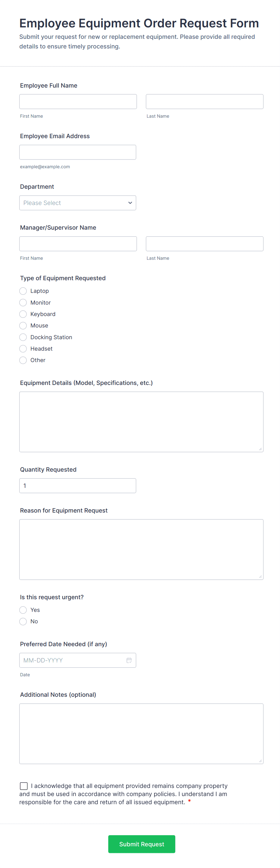Open the calendar icon in date field
Viewport: 280px width, 868px height.
(129, 660)
